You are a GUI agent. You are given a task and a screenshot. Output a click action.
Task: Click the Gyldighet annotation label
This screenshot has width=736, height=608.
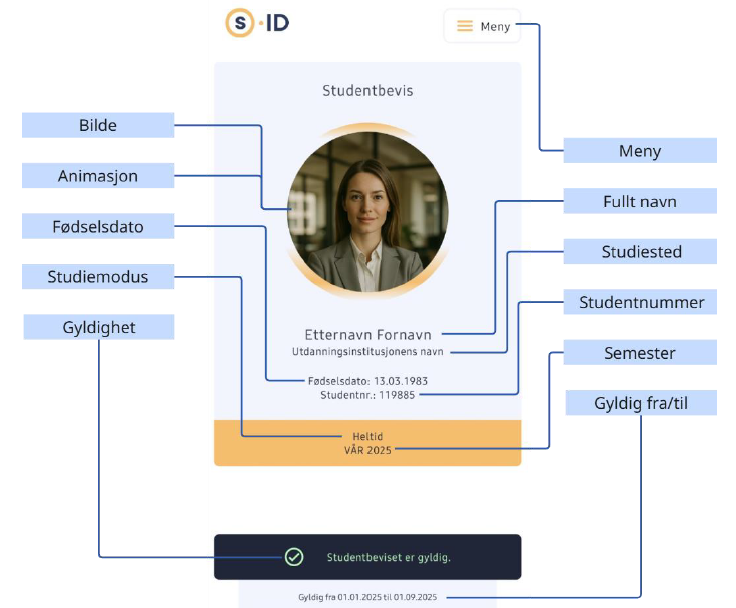pyautogui.click(x=98, y=327)
